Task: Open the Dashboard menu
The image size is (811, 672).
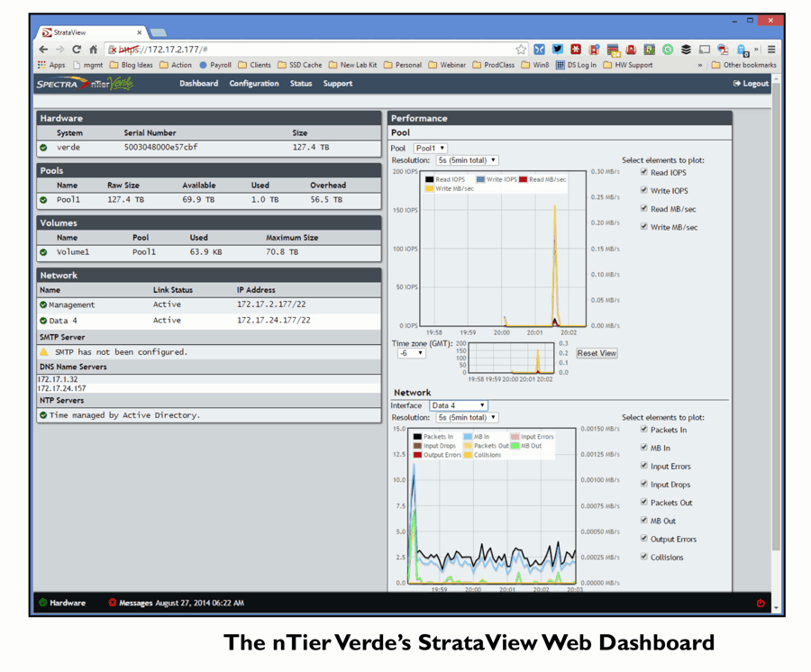Action: (198, 83)
